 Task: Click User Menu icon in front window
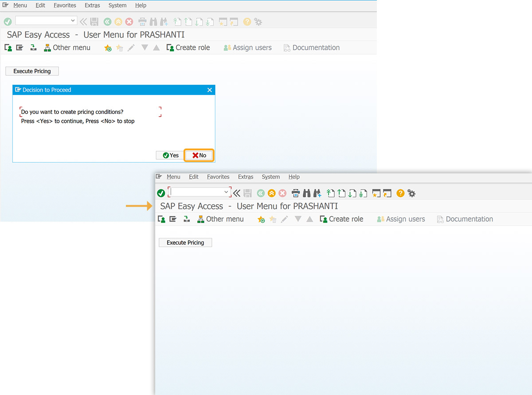[x=162, y=219]
